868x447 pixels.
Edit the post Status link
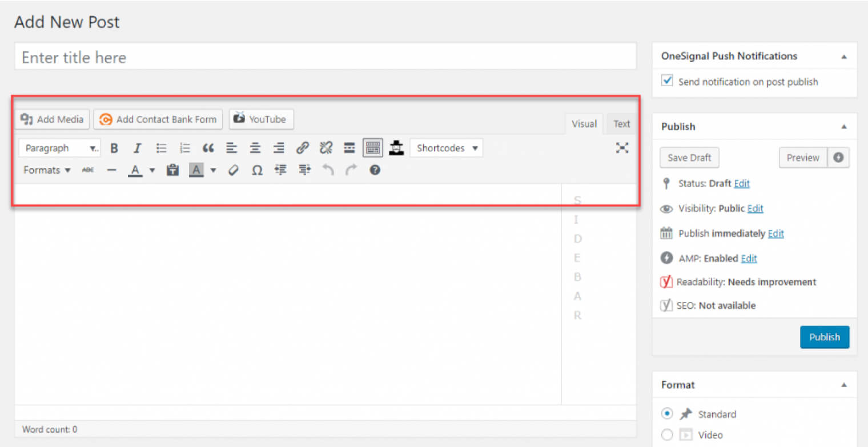click(742, 184)
